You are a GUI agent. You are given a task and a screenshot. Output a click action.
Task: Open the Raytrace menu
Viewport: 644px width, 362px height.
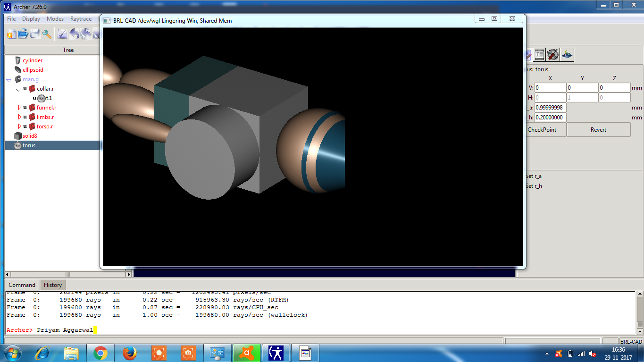pos(81,19)
